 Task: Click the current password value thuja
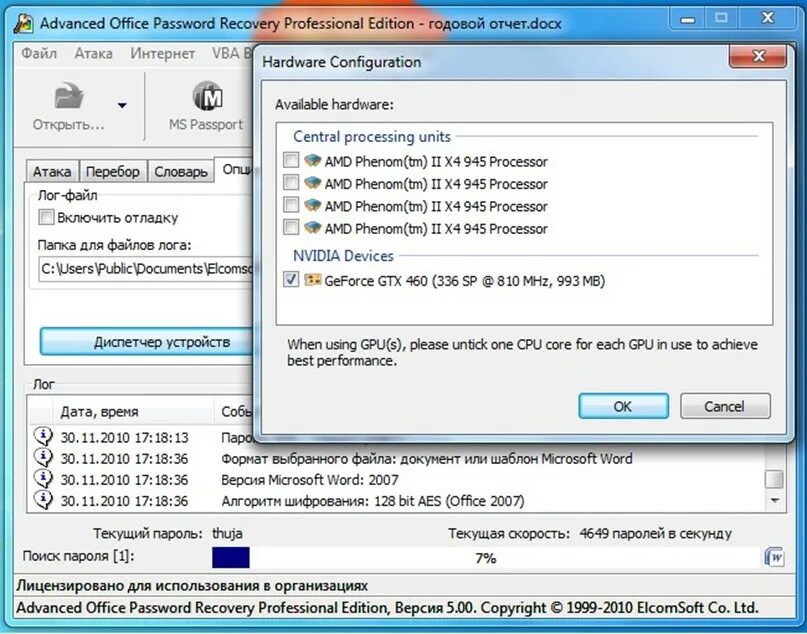pyautogui.click(x=227, y=534)
